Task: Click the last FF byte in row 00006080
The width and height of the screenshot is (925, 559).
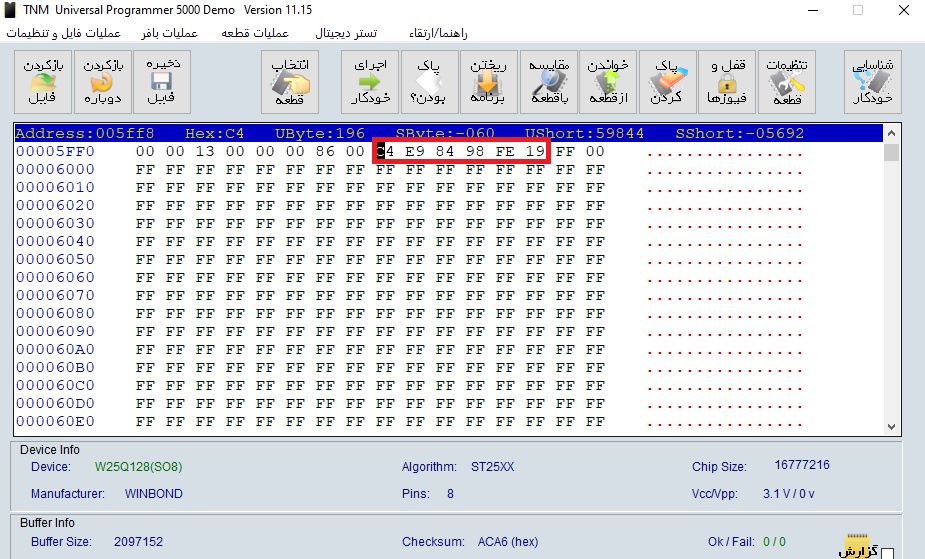Action: click(x=595, y=314)
